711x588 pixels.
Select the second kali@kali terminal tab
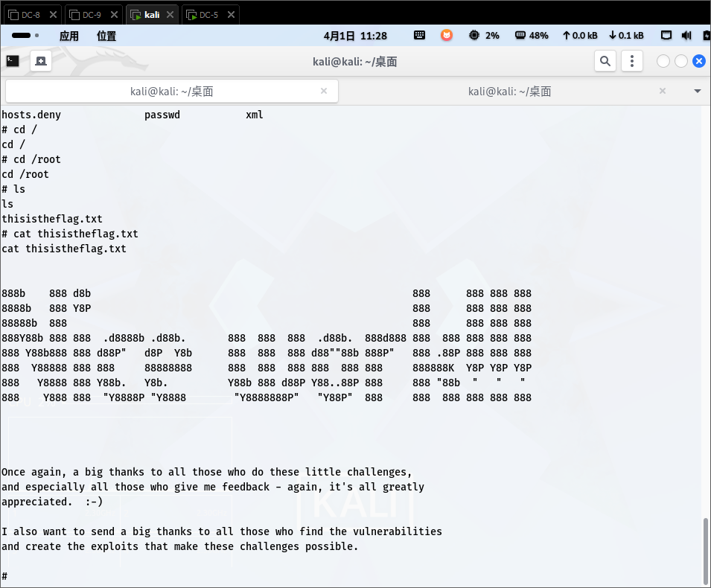point(509,91)
